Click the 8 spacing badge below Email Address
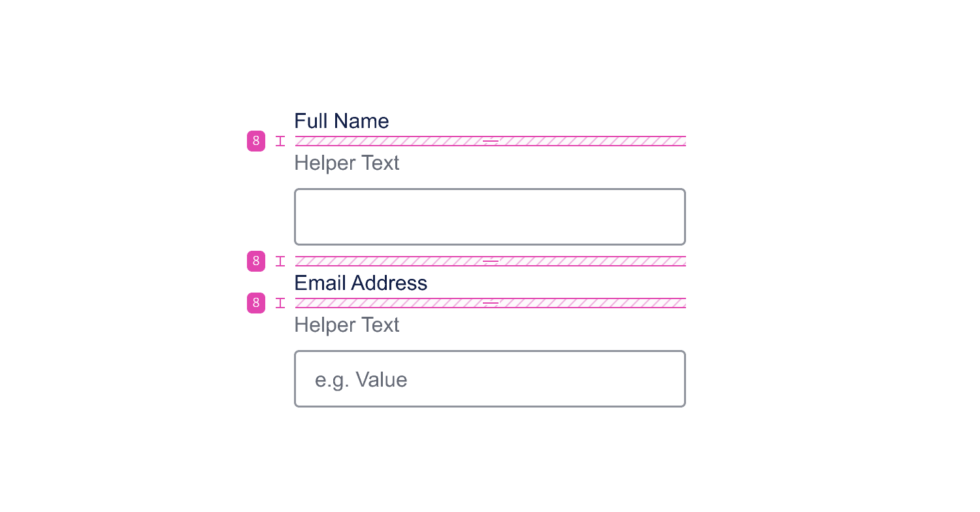The height and width of the screenshot is (512, 980). click(256, 303)
